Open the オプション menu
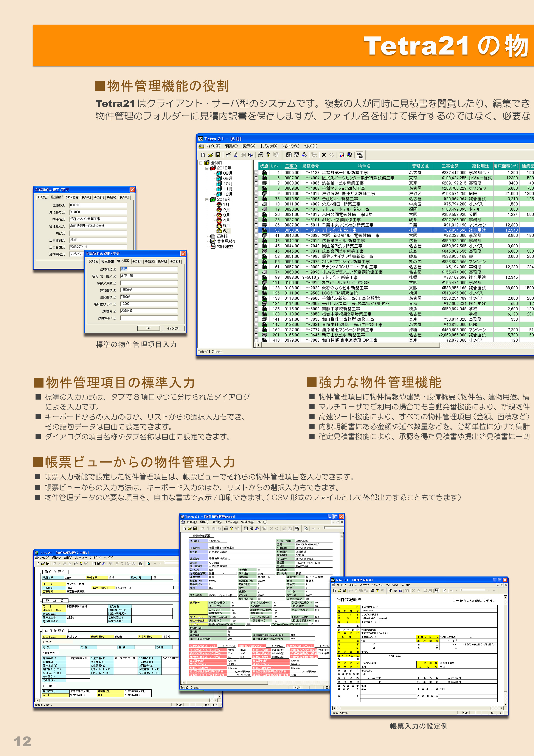 pos(269,146)
